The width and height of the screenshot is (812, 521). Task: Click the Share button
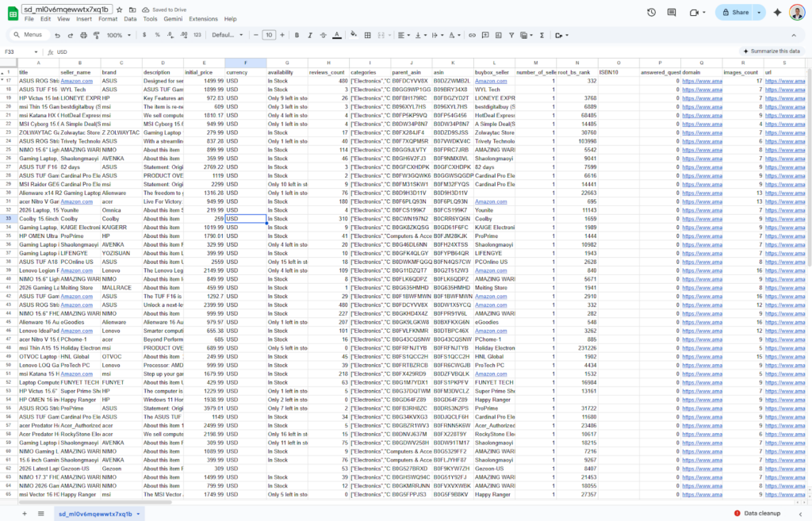(x=735, y=13)
